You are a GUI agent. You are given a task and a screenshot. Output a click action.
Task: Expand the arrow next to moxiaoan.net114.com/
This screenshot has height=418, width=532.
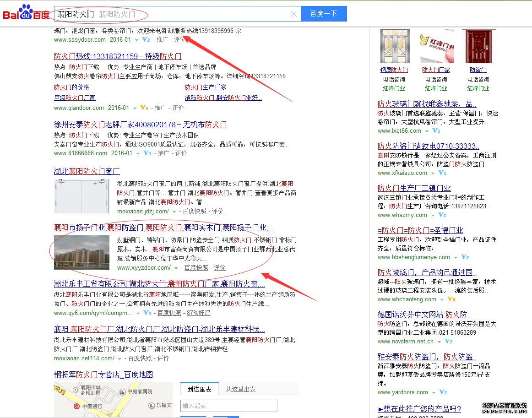(x=119, y=358)
